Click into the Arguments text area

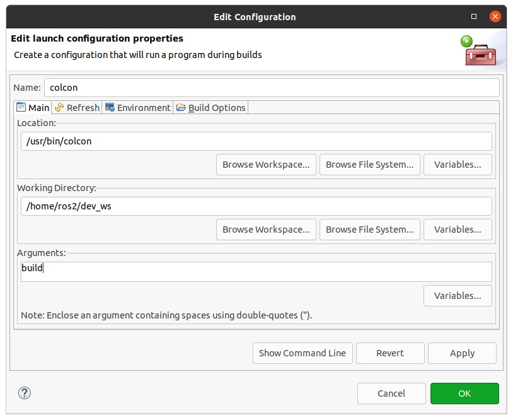click(x=256, y=271)
